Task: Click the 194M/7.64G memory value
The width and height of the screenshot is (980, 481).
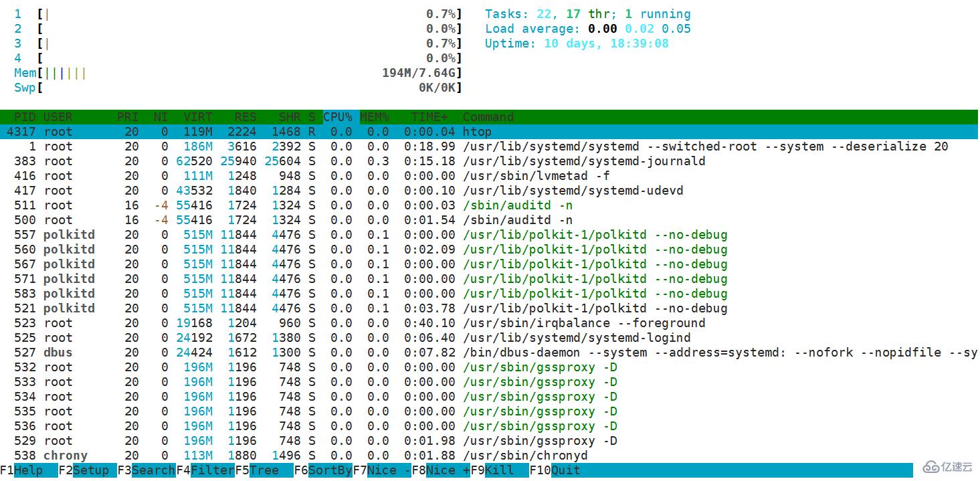Action: 419,73
